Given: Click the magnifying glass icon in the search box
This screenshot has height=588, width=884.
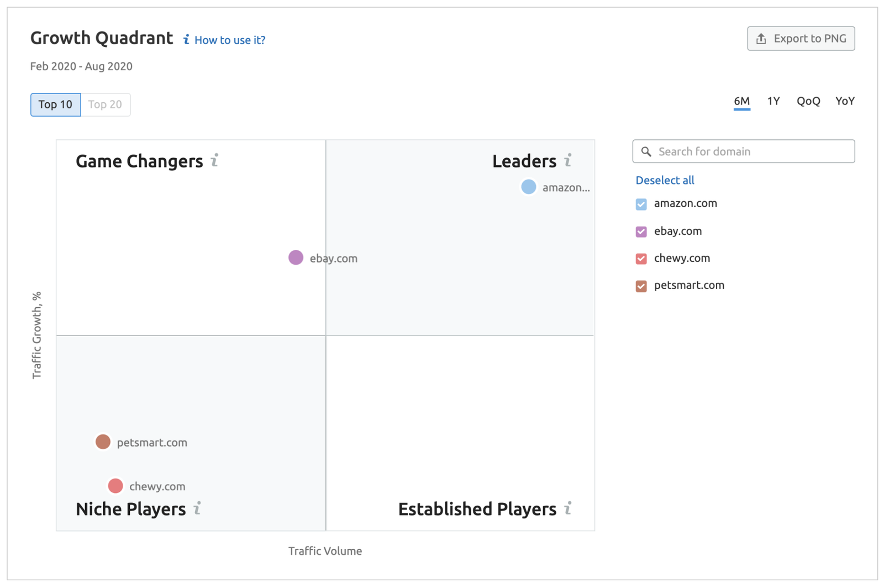Looking at the screenshot, I should click(646, 151).
